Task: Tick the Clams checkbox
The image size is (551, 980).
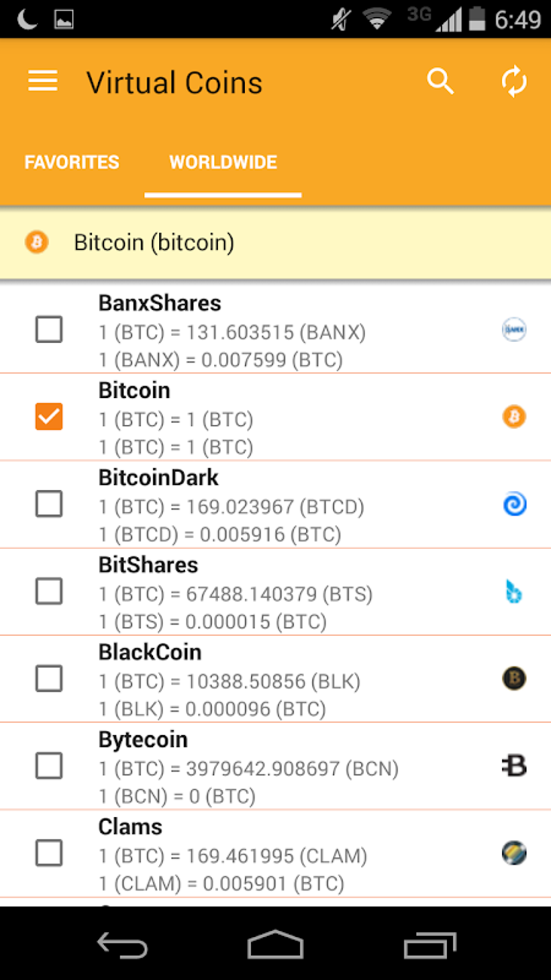Action: 49,854
